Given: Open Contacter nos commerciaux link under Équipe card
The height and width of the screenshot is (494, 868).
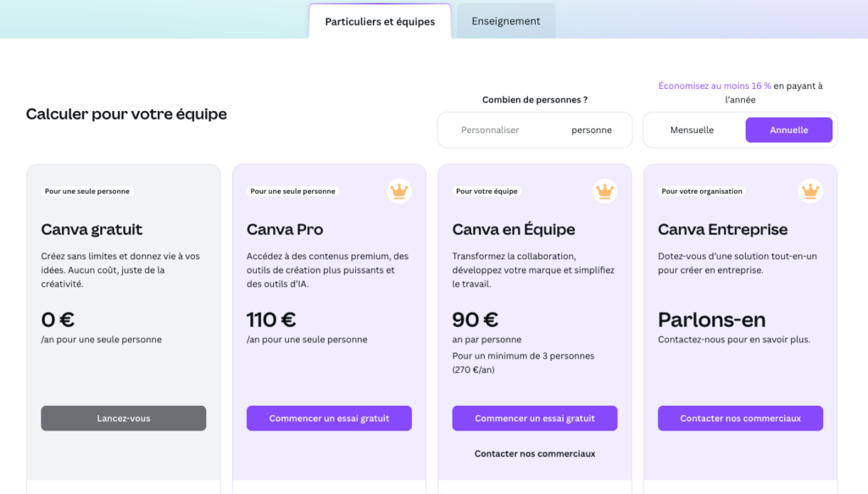Looking at the screenshot, I should click(x=535, y=453).
